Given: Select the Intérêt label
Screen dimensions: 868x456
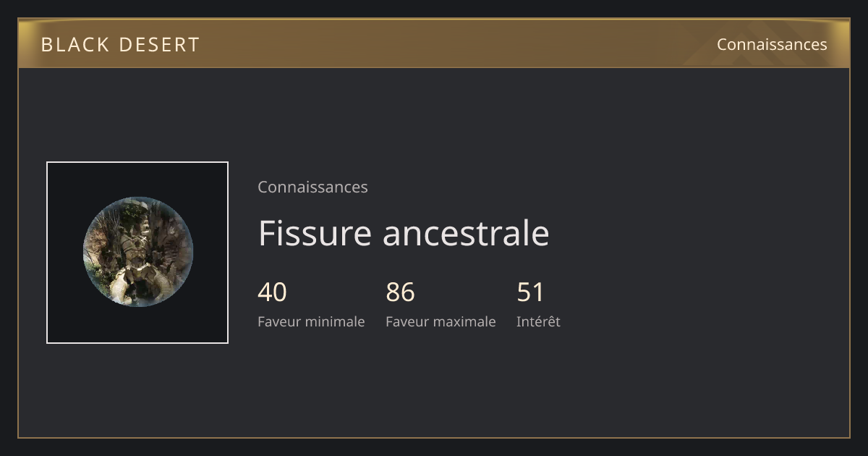Looking at the screenshot, I should pos(538,321).
